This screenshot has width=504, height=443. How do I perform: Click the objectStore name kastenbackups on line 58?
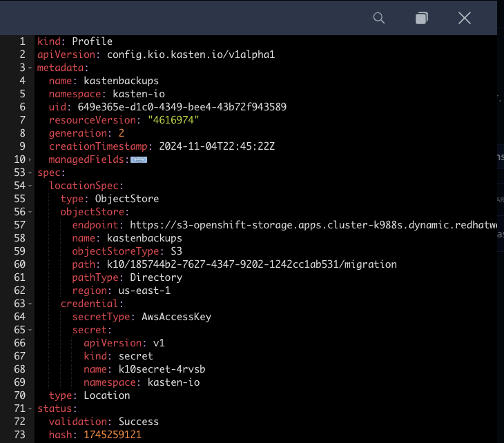click(x=144, y=238)
